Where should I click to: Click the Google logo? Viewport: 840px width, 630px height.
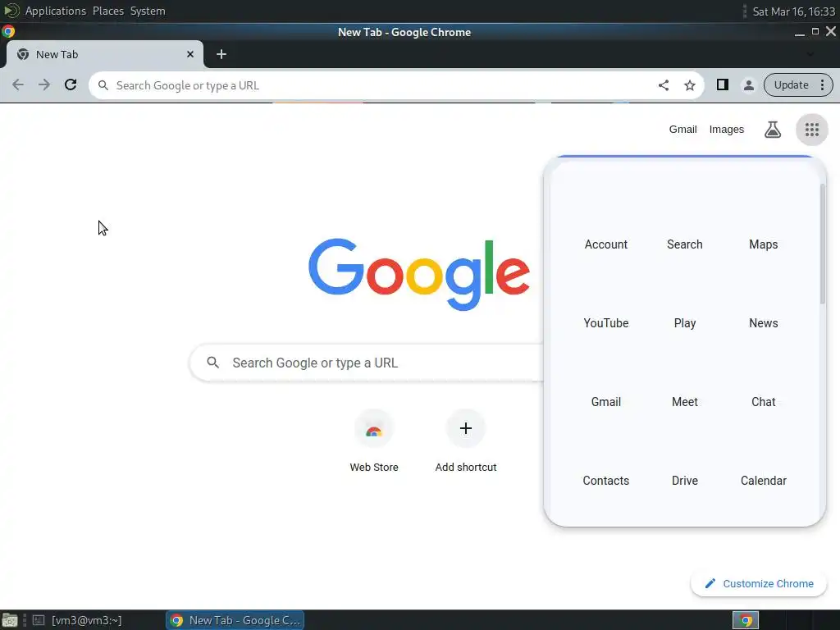[419, 273]
